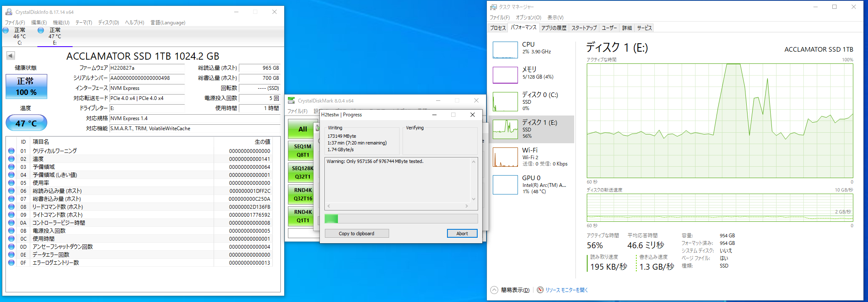Switch to the プロセス tab
Image resolution: width=868 pixels, height=302 pixels.
pyautogui.click(x=498, y=28)
